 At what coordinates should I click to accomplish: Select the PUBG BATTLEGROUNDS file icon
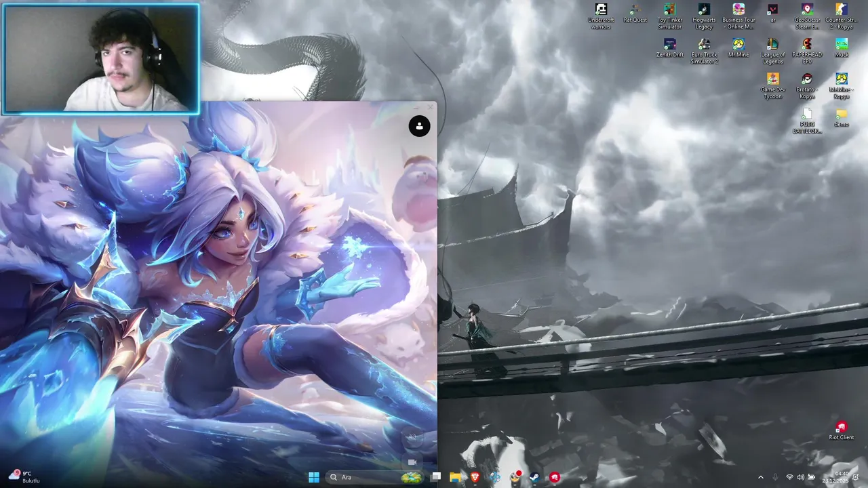point(807,121)
